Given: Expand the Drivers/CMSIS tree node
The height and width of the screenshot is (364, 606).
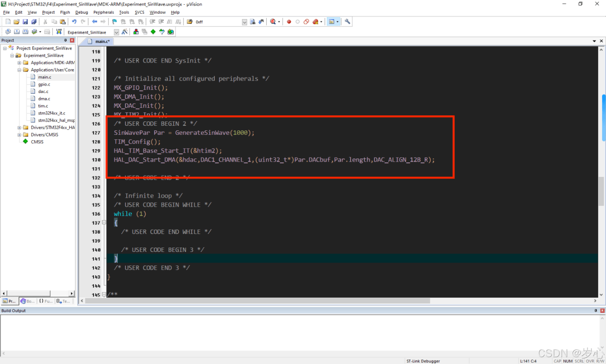Looking at the screenshot, I should (19, 134).
